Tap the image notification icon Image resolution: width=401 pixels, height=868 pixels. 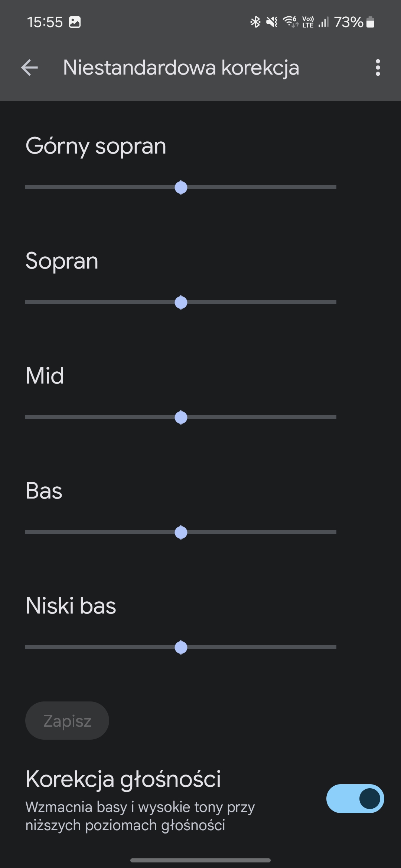tap(75, 22)
